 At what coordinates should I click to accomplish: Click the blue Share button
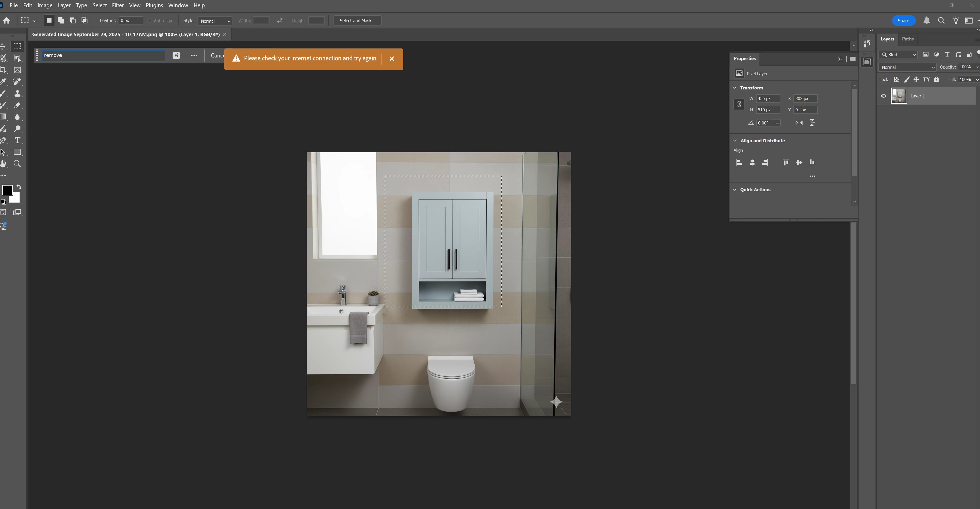[903, 21]
